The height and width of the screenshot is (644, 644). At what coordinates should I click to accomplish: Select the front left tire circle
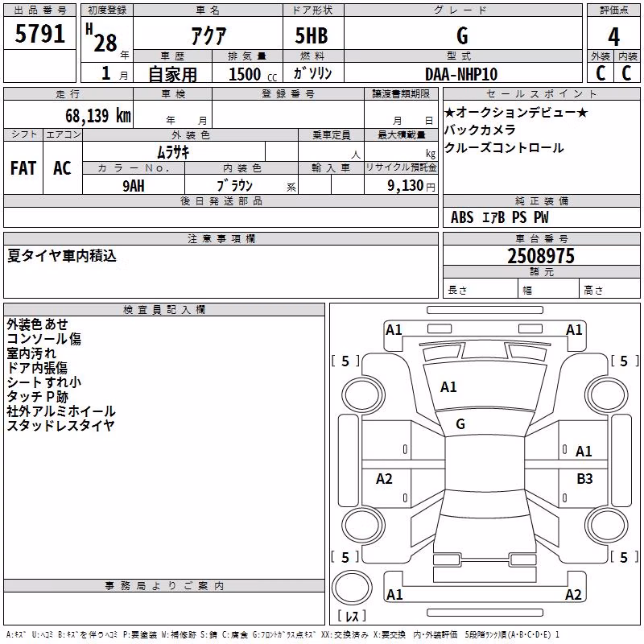(363, 395)
